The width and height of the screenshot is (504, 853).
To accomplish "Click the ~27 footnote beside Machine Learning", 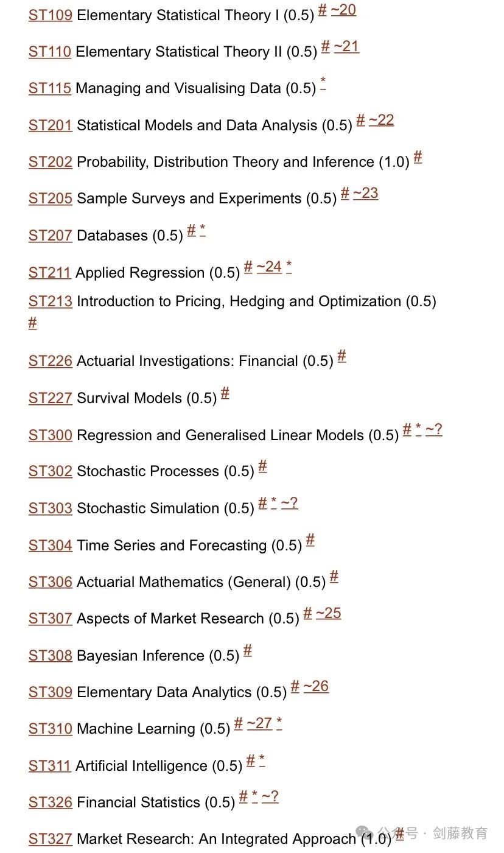I will click(x=259, y=723).
